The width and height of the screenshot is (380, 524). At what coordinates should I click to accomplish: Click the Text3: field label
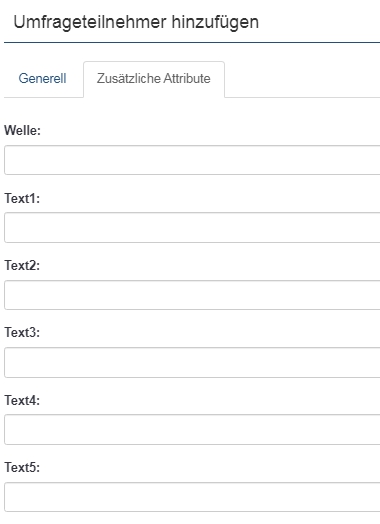tap(22, 333)
